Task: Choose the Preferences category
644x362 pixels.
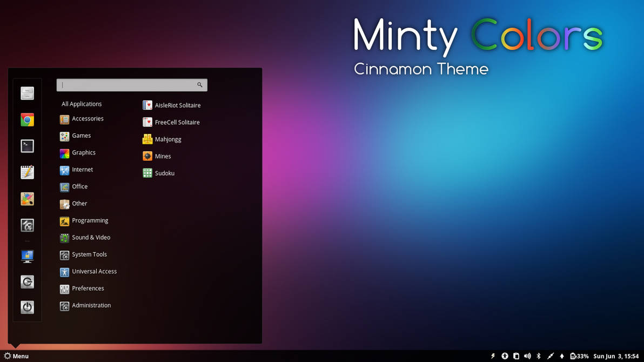Action: tap(82, 289)
